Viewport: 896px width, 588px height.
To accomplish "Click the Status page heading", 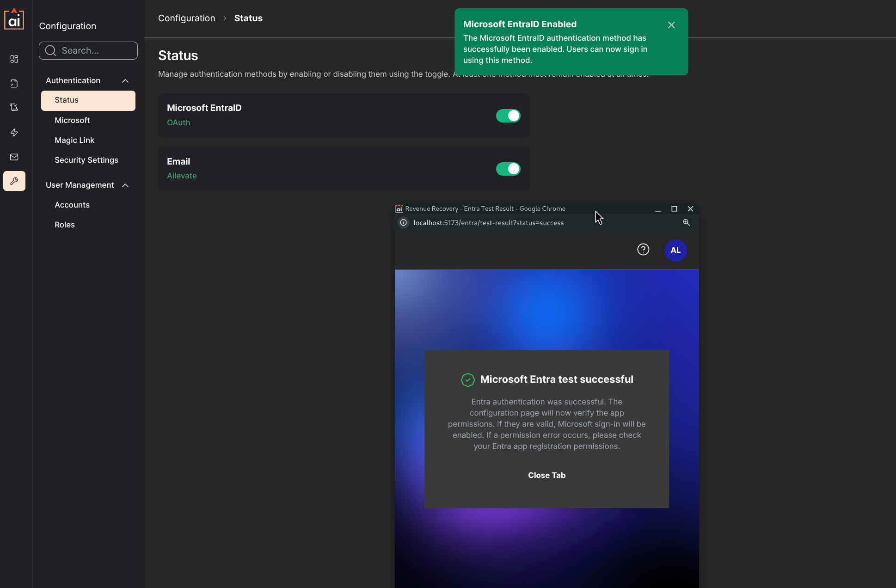I will coord(178,55).
